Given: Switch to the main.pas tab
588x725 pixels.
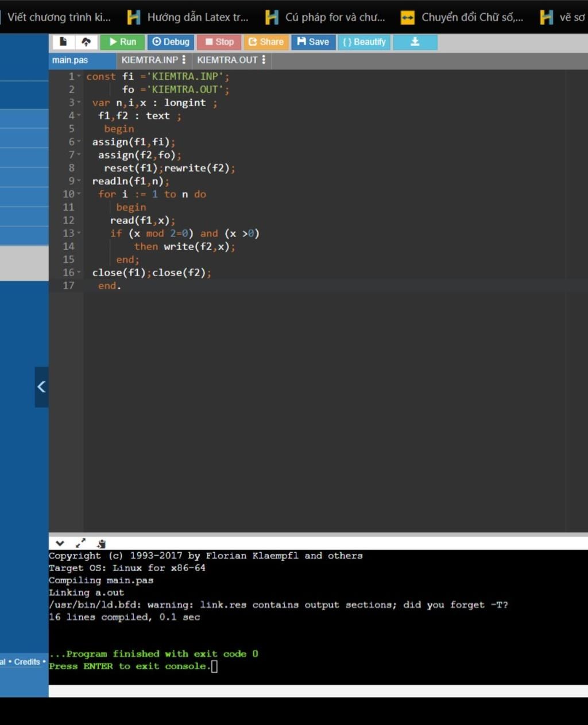Looking at the screenshot, I should click(x=82, y=60).
